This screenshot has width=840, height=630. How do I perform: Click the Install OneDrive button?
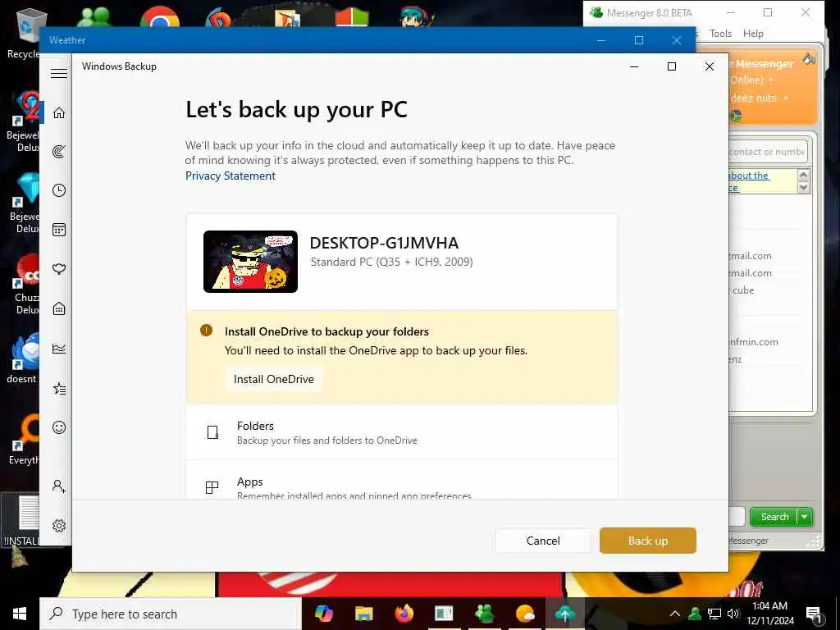pyautogui.click(x=274, y=379)
